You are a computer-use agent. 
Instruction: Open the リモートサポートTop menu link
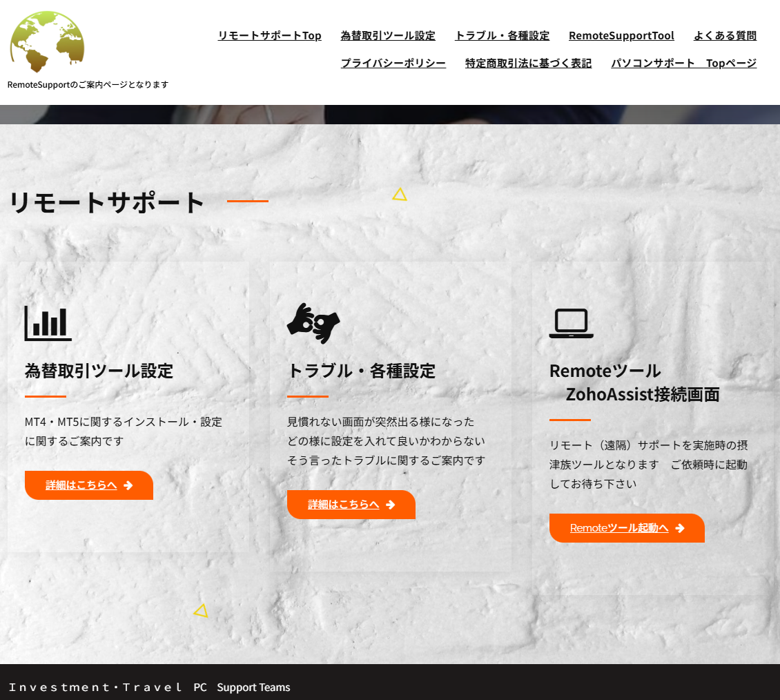[x=270, y=36]
